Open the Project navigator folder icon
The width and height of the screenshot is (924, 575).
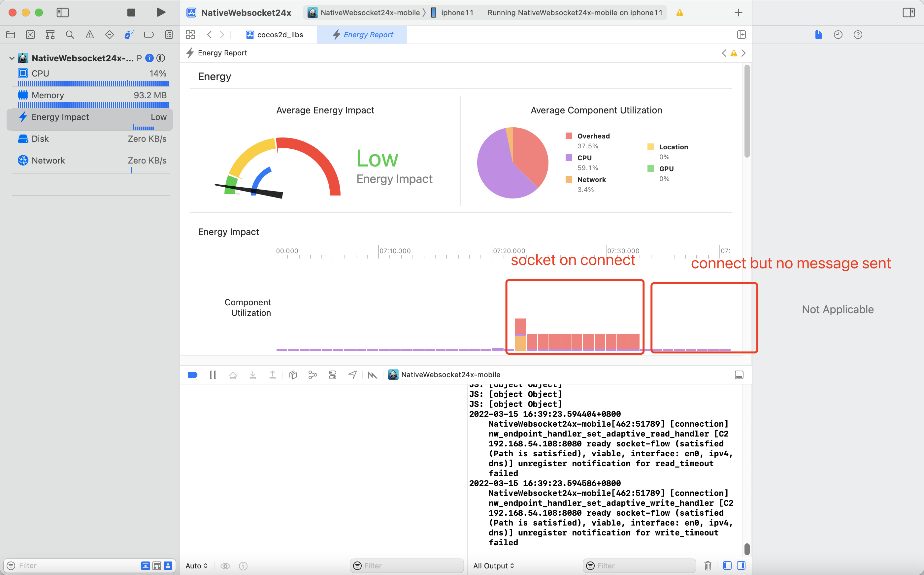pos(10,34)
